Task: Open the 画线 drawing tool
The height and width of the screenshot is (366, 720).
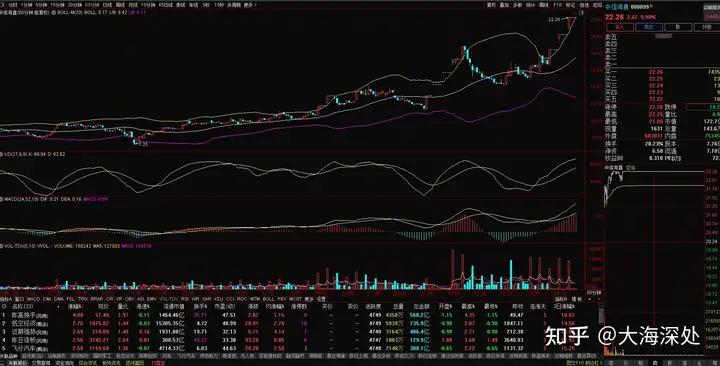Action: point(544,5)
